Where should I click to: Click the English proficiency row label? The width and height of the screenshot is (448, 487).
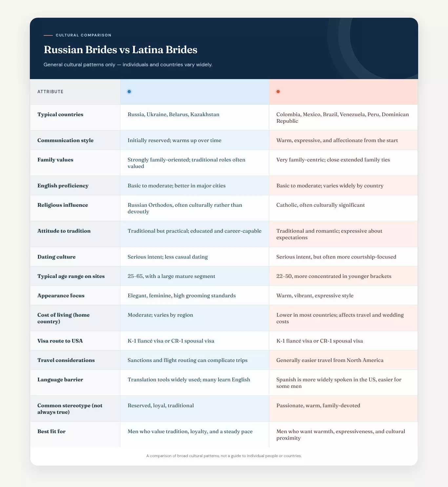point(63,186)
